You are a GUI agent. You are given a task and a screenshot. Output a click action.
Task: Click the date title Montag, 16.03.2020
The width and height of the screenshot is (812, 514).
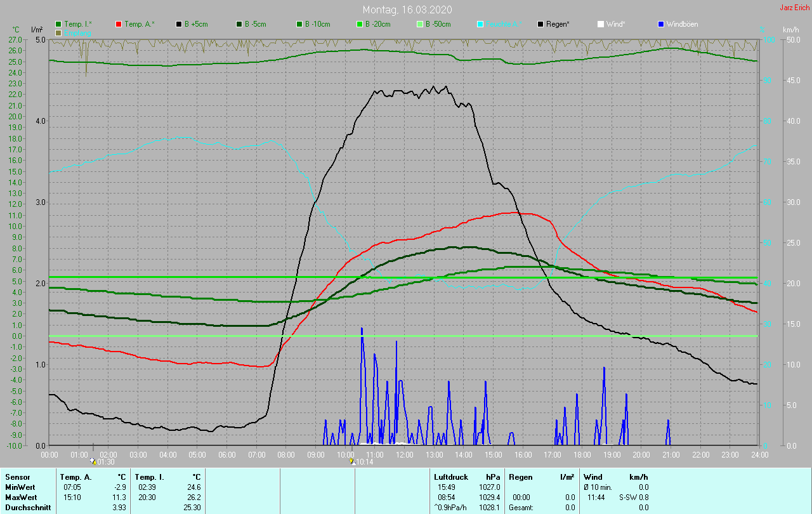click(x=405, y=10)
